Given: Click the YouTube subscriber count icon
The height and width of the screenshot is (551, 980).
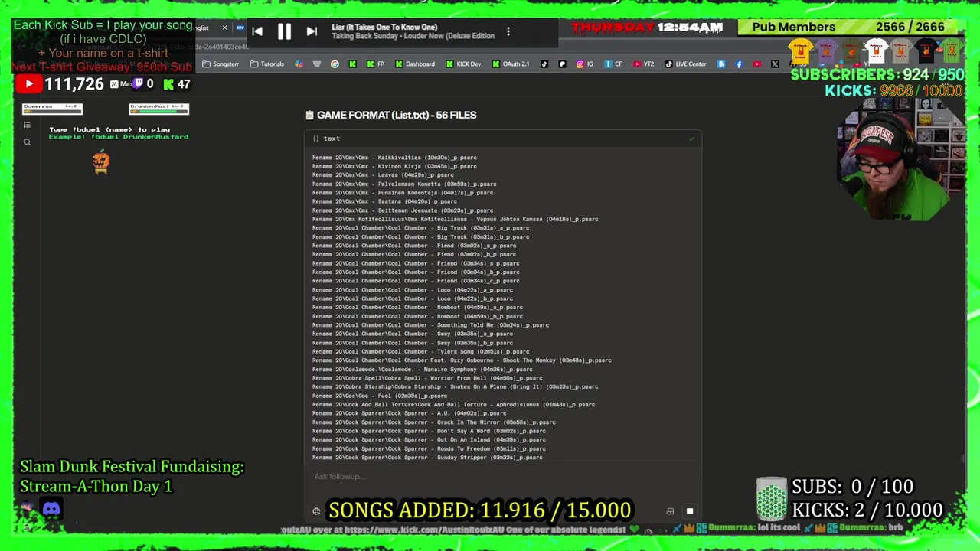Looking at the screenshot, I should click(28, 84).
